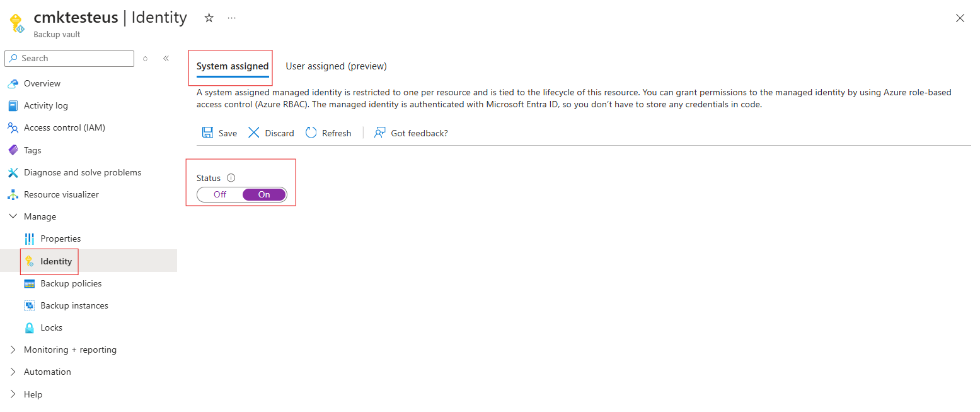Open the more options ellipsis in header
This screenshot has width=980, height=412.
coord(232,18)
